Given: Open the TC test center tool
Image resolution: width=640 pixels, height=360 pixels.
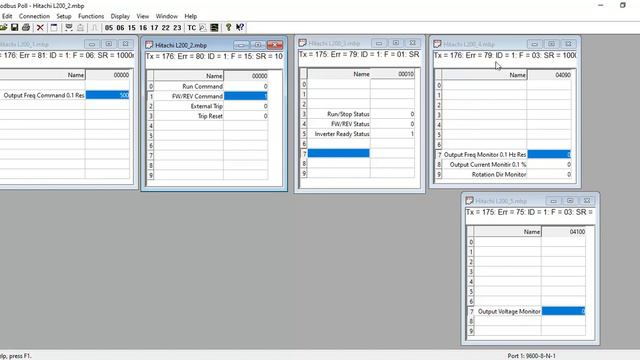Looking at the screenshot, I should pos(191,28).
